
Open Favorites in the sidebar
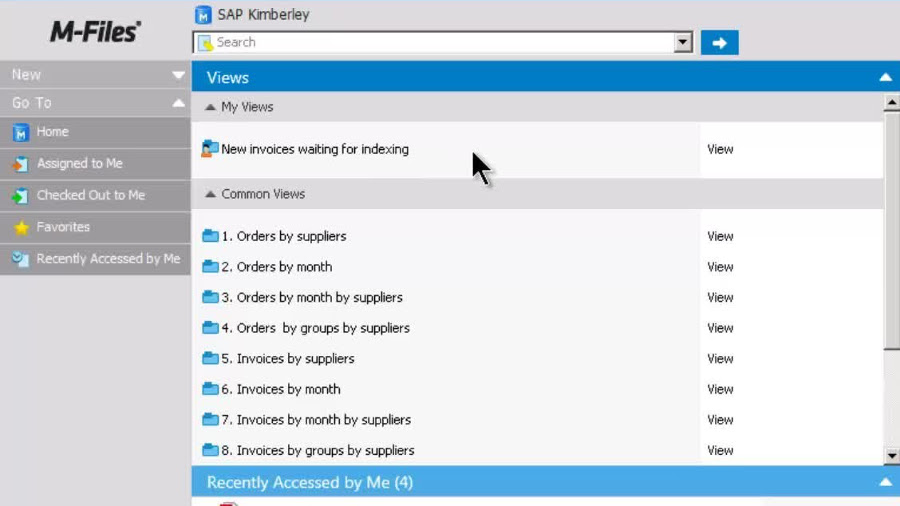tap(95, 227)
